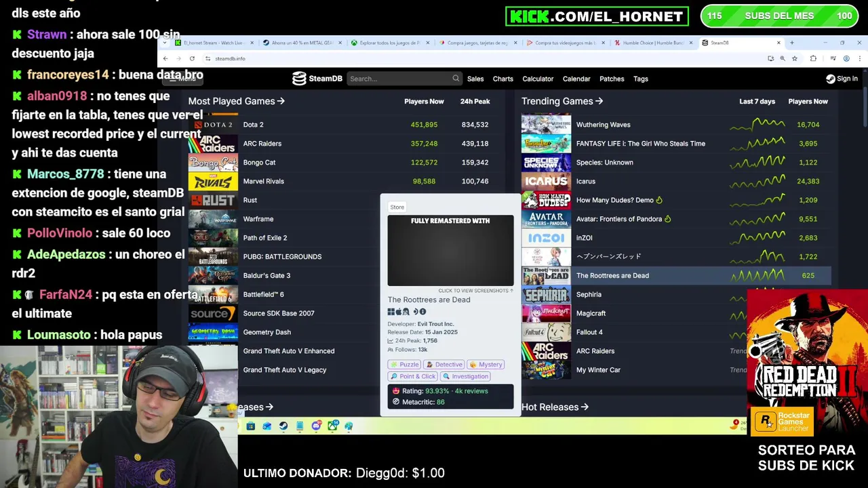Open the Bongo Cat game link
868x488 pixels.
tap(259, 163)
